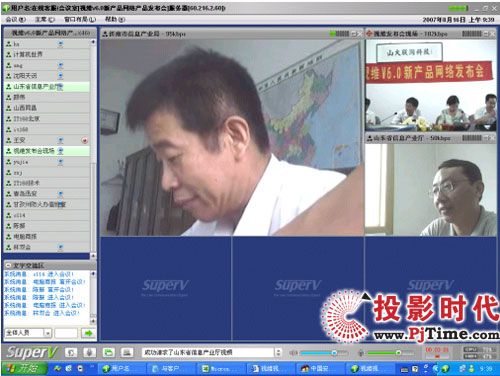The image size is (500, 376).
Task: Click red recording icon on 王安 row
Action: pyautogui.click(x=85, y=140)
